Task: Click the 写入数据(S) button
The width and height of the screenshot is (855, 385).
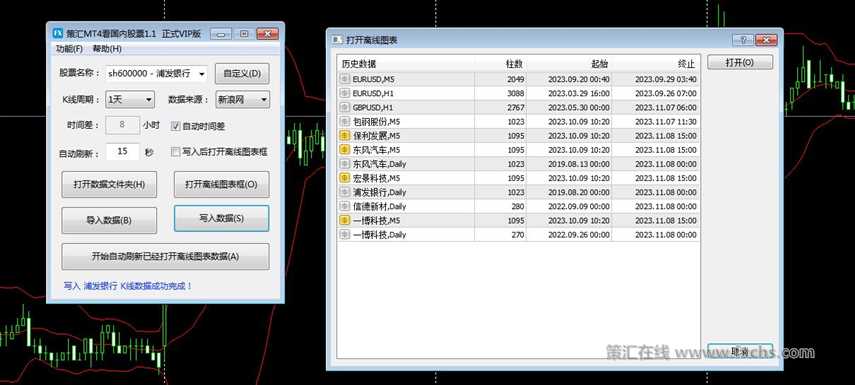Action: coord(221,218)
